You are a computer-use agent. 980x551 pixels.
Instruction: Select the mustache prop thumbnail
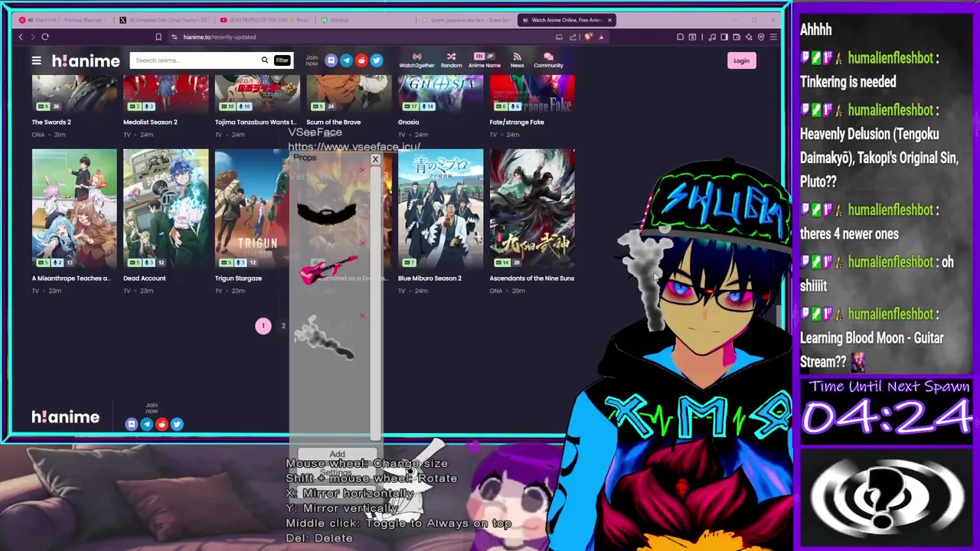click(327, 212)
